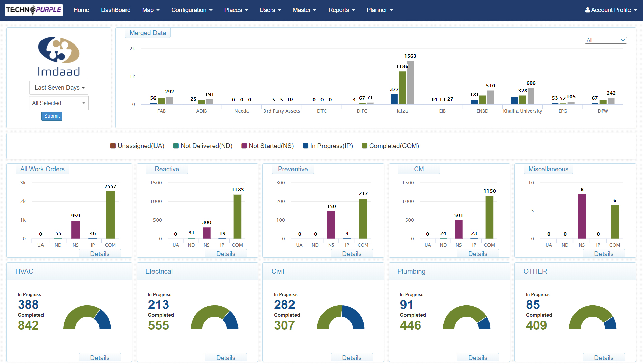Click the Jafza grey bar 1563
This screenshot has height=364, width=643.
coord(410,83)
